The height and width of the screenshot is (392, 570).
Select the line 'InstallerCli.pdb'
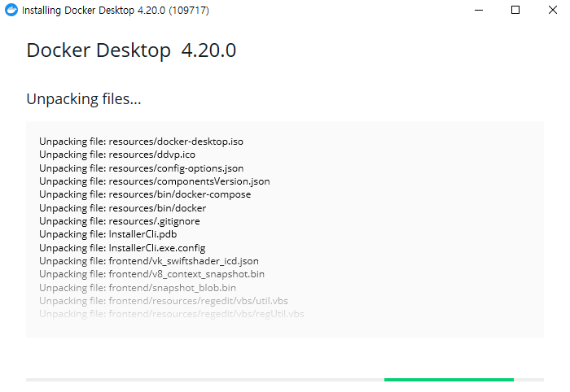click(108, 234)
